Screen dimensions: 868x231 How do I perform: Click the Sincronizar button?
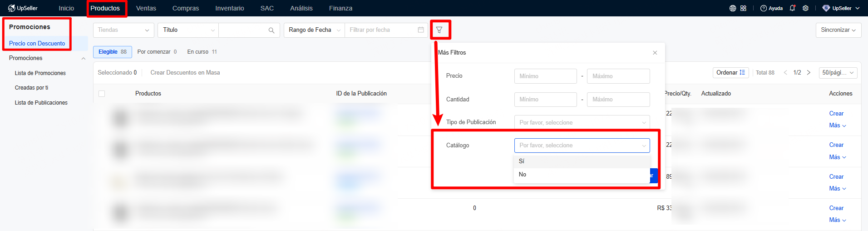click(x=838, y=30)
